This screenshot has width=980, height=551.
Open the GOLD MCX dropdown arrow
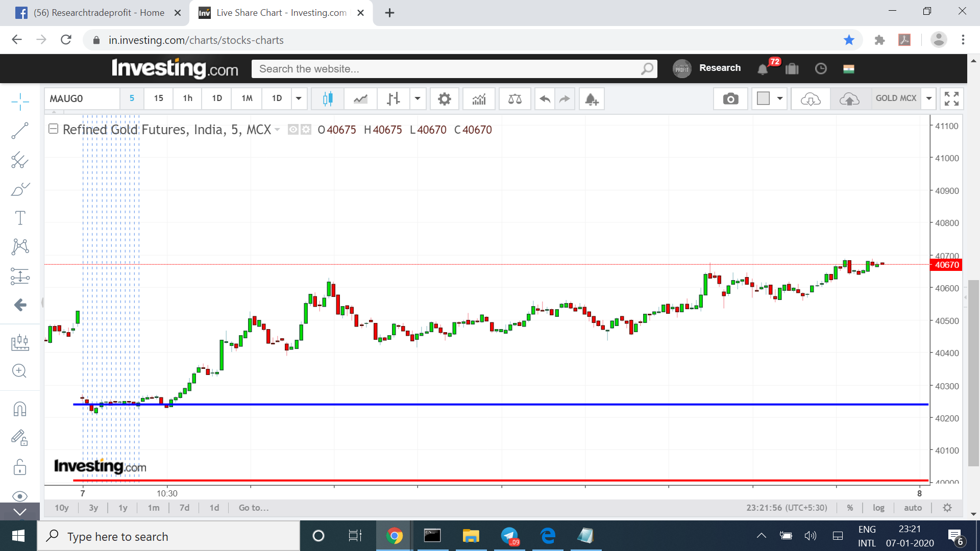pos(929,98)
